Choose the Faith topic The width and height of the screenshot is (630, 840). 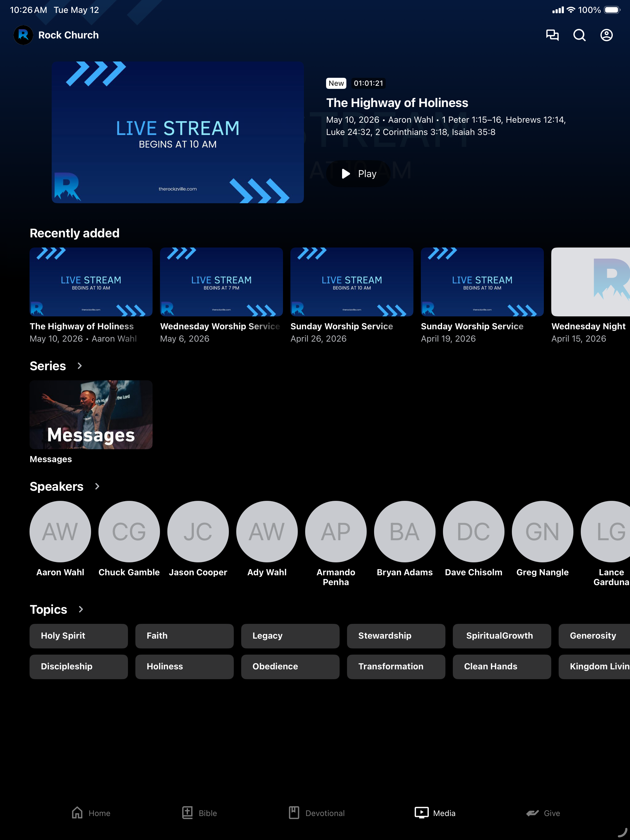coord(184,636)
